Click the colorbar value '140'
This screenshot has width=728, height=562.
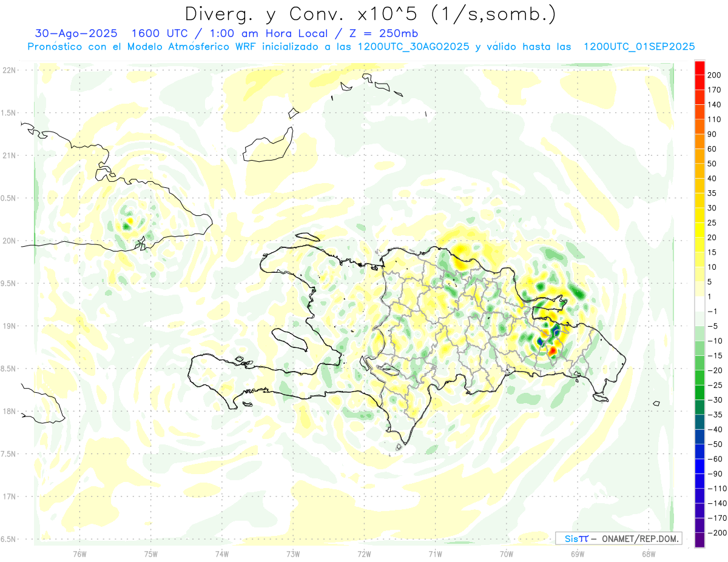(x=715, y=104)
